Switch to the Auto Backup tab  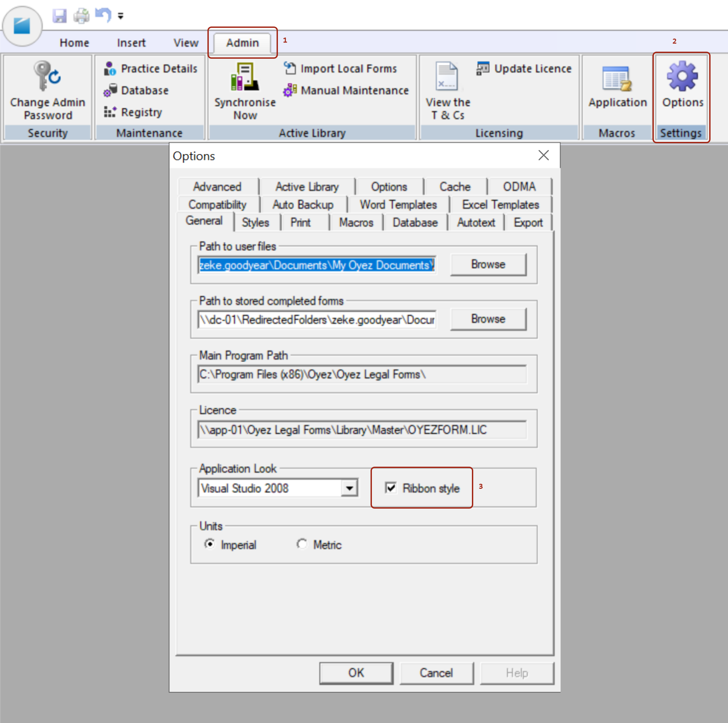point(303,204)
